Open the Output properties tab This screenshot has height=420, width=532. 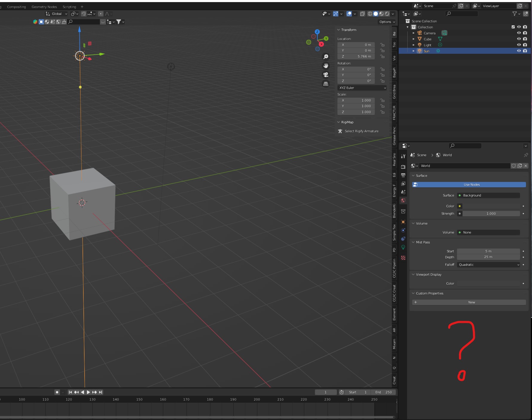coord(403,175)
